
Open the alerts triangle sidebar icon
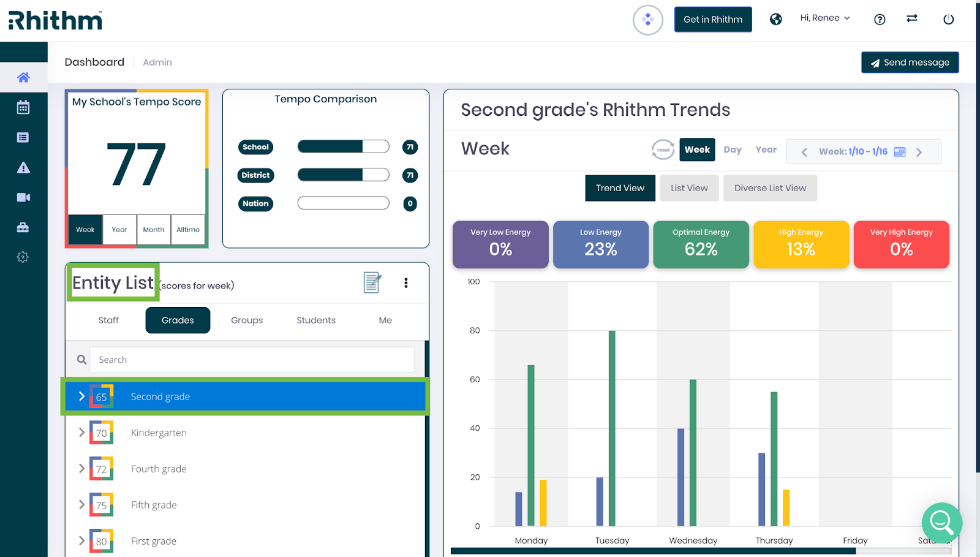pos(23,167)
